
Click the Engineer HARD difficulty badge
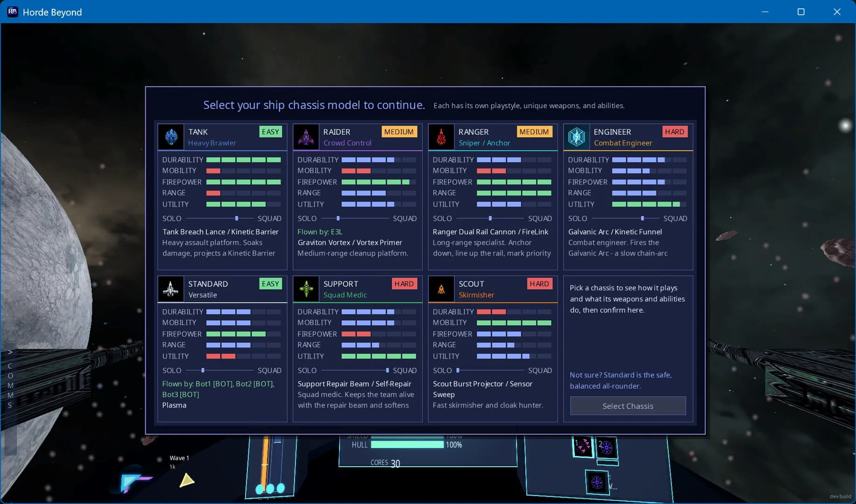click(674, 132)
